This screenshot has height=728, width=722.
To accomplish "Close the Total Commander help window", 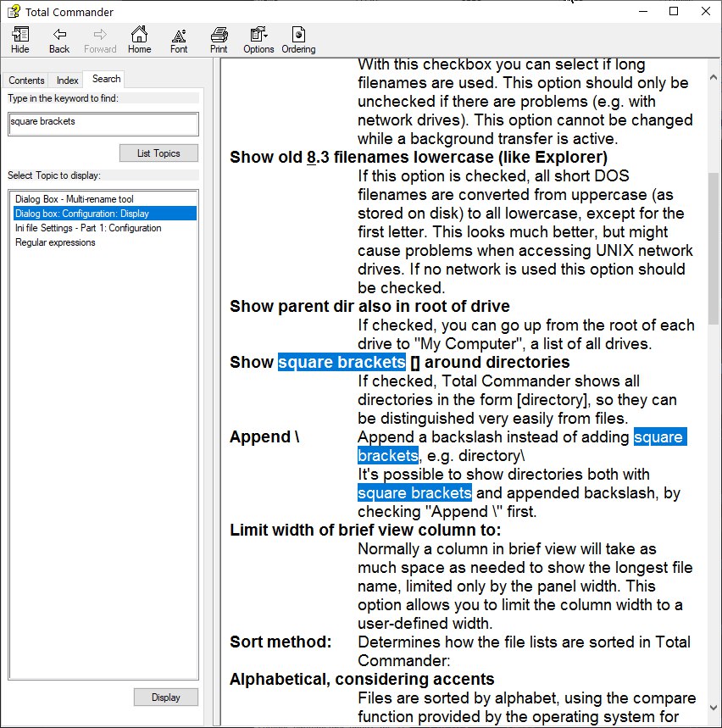I will pos(706,12).
